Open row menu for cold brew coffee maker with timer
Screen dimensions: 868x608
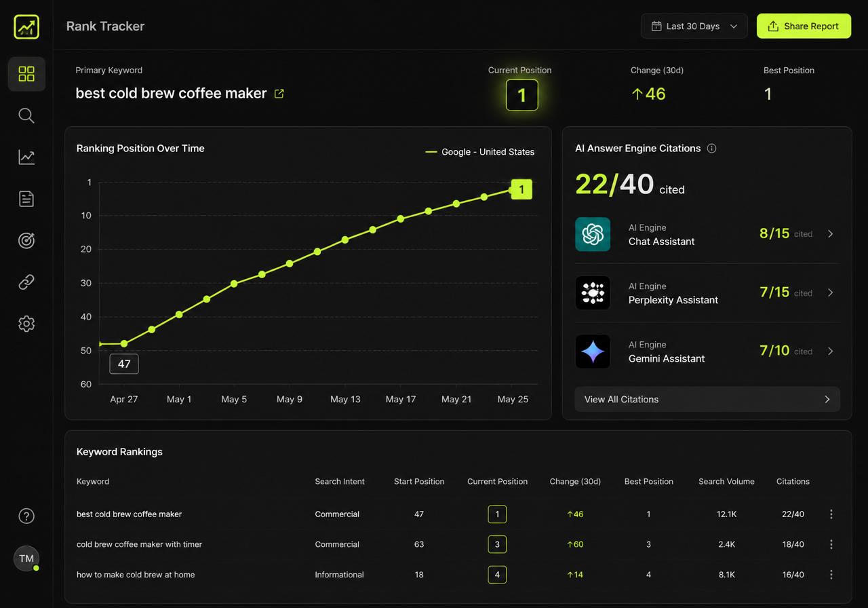(x=831, y=544)
